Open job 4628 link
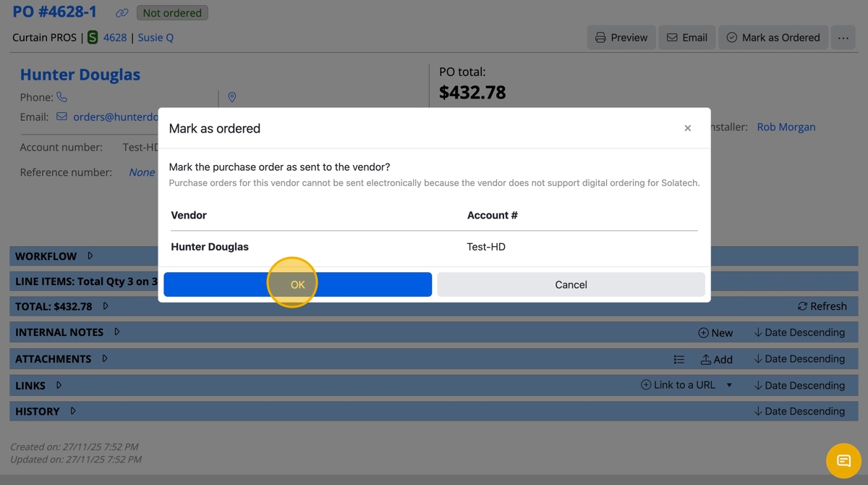868x485 pixels. click(115, 38)
